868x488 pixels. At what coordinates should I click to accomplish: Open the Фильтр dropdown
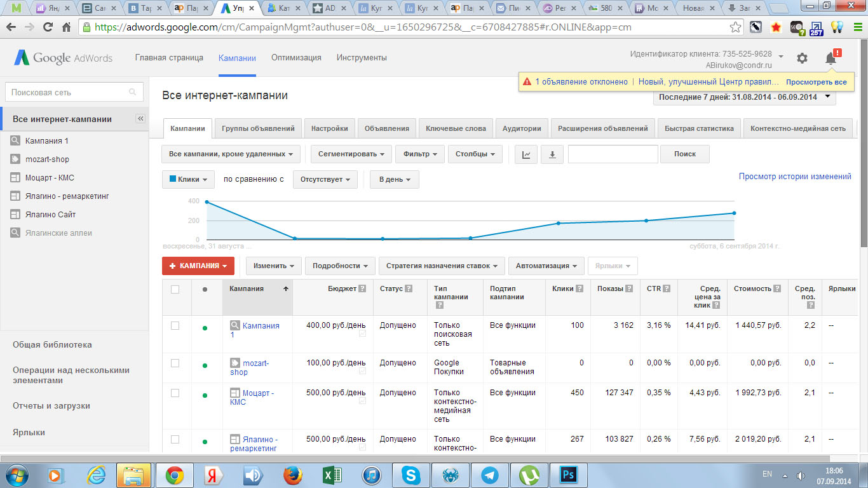[x=419, y=154]
